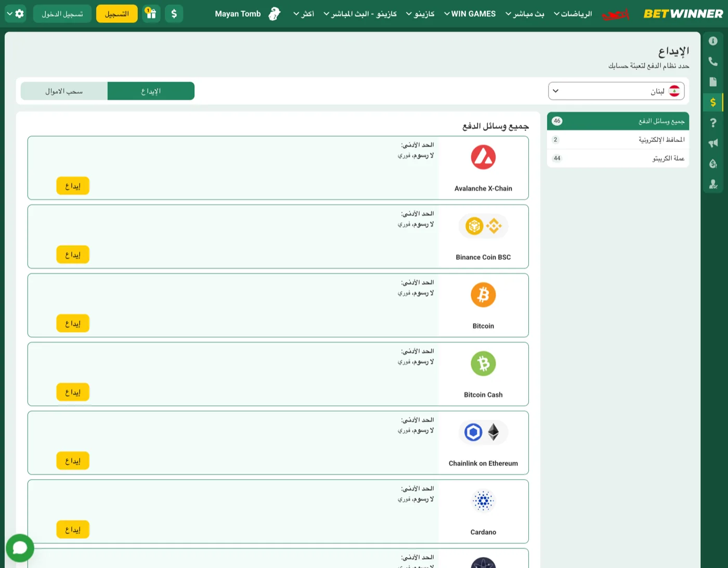This screenshot has width=728, height=568.
Task: Click the green Bitcoin Cash logo
Action: pyautogui.click(x=483, y=363)
